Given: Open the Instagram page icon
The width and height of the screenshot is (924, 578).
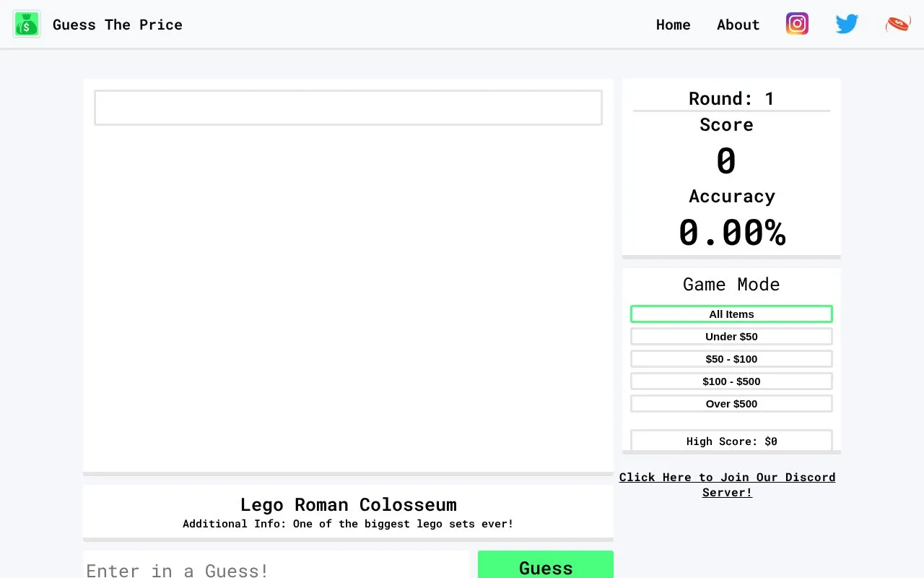Looking at the screenshot, I should point(797,24).
